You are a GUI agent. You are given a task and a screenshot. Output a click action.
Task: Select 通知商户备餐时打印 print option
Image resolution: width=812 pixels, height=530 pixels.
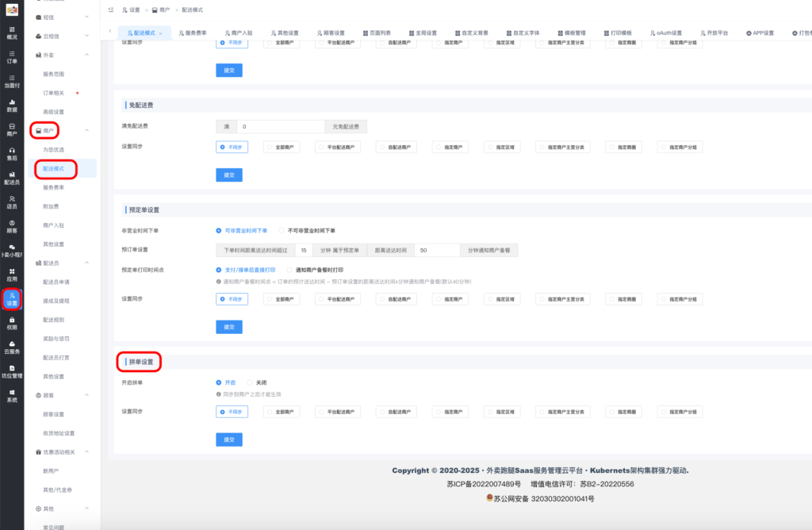[x=317, y=270]
